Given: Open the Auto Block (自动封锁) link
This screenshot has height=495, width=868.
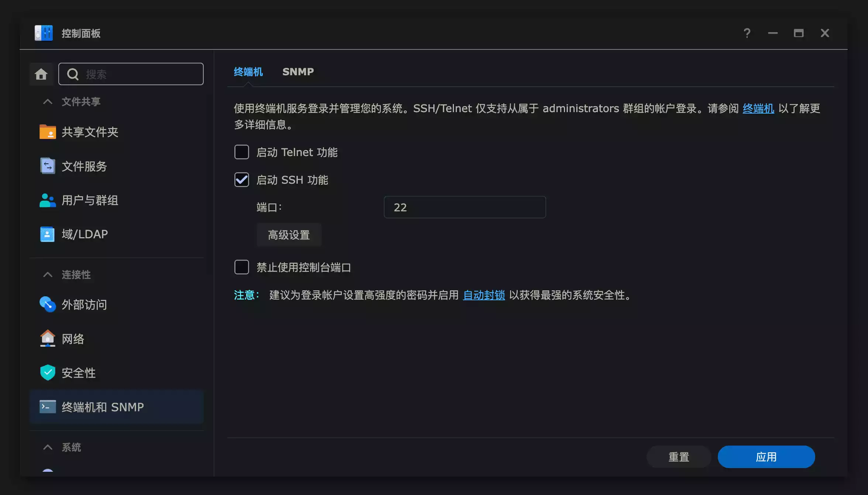Looking at the screenshot, I should (x=484, y=295).
